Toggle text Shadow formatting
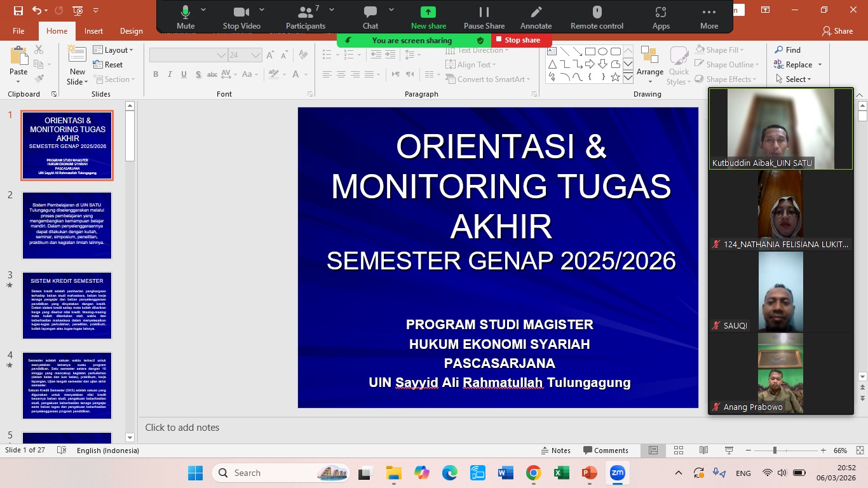Screen dimensions: 868x488 pyautogui.click(x=198, y=74)
